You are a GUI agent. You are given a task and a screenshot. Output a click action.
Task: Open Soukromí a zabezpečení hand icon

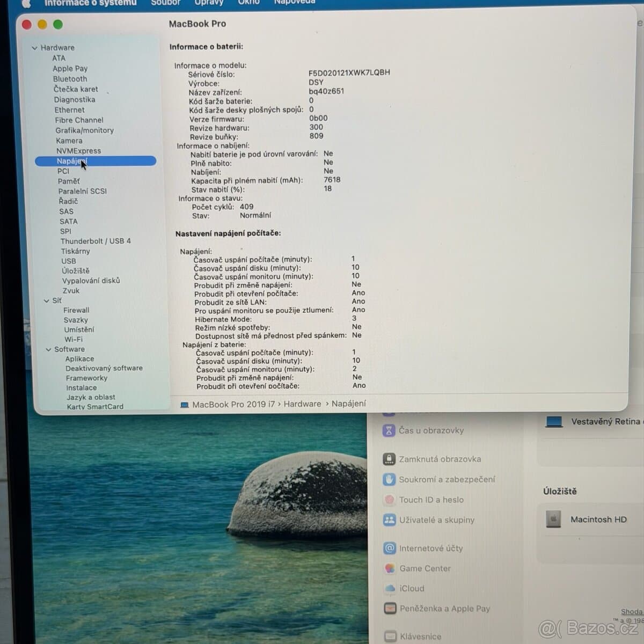[x=389, y=479]
